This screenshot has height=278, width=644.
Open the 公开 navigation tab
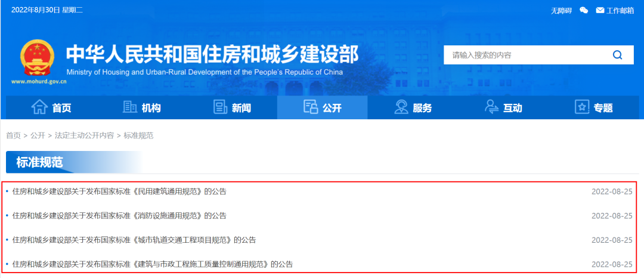(x=323, y=108)
